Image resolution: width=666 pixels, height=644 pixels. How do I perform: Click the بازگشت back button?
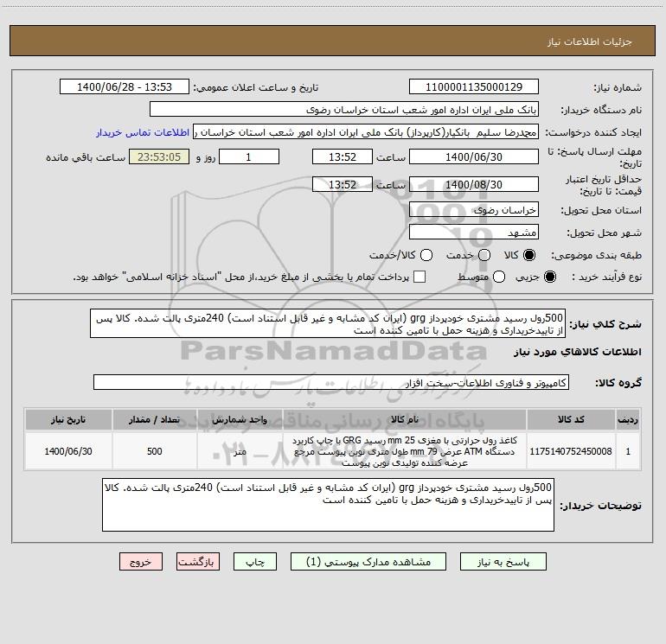point(198,562)
